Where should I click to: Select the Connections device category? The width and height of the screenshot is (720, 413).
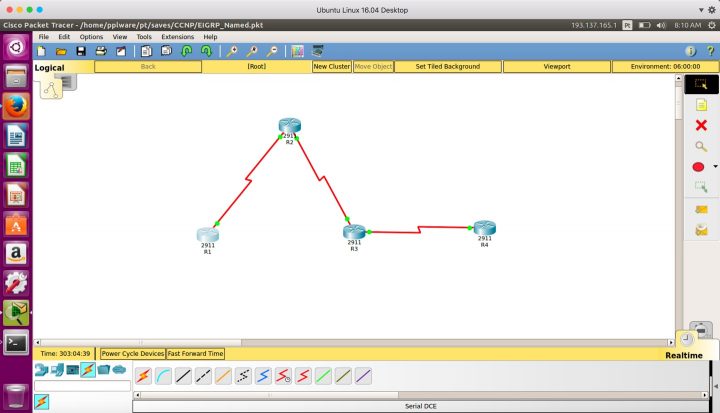[x=87, y=370]
